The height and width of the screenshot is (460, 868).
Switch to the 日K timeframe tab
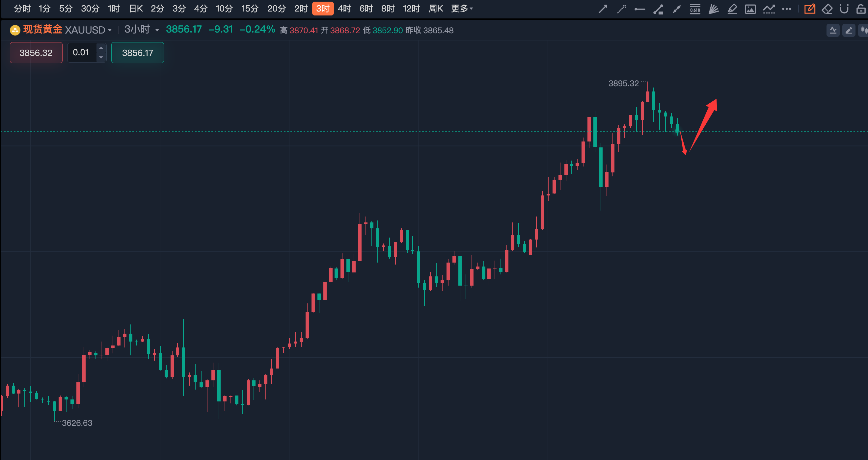pyautogui.click(x=136, y=9)
